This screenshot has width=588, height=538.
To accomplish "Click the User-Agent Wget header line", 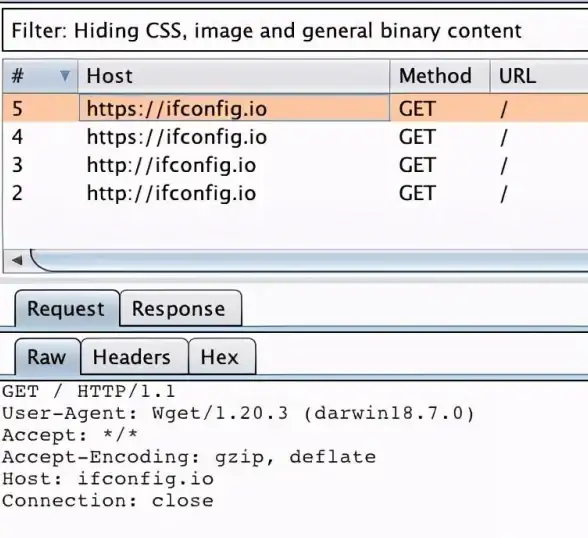I will [x=238, y=414].
